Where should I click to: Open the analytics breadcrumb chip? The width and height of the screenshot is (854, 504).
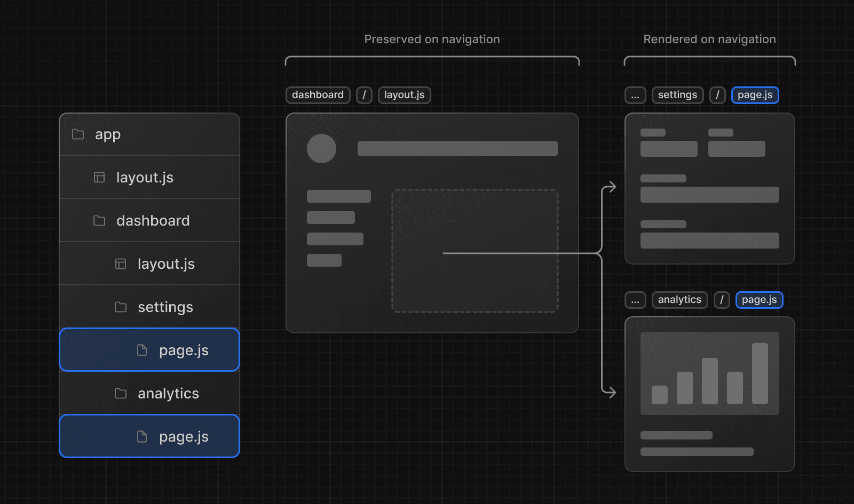click(x=679, y=300)
